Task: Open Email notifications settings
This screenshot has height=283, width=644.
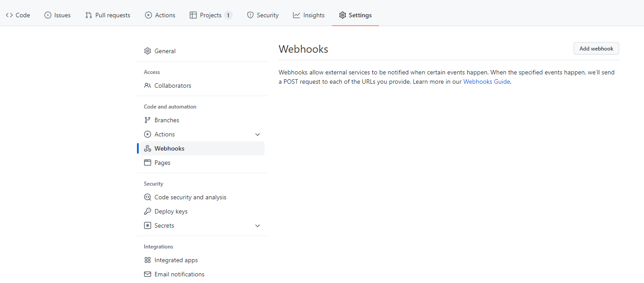Action: [x=202, y=274]
